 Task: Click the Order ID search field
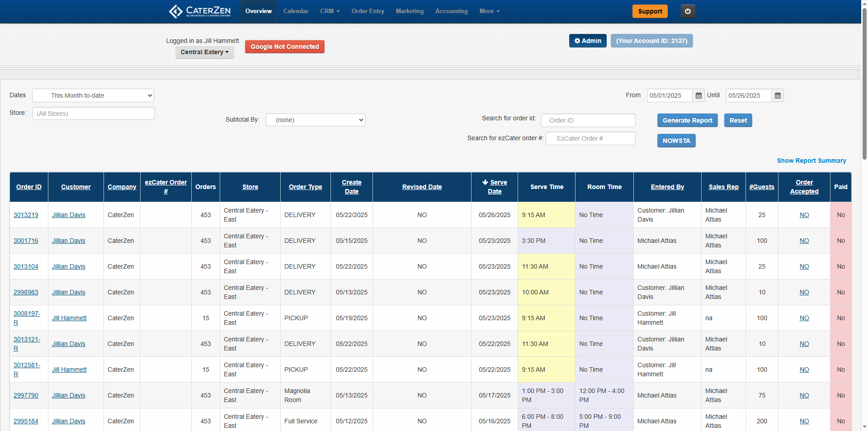[588, 120]
